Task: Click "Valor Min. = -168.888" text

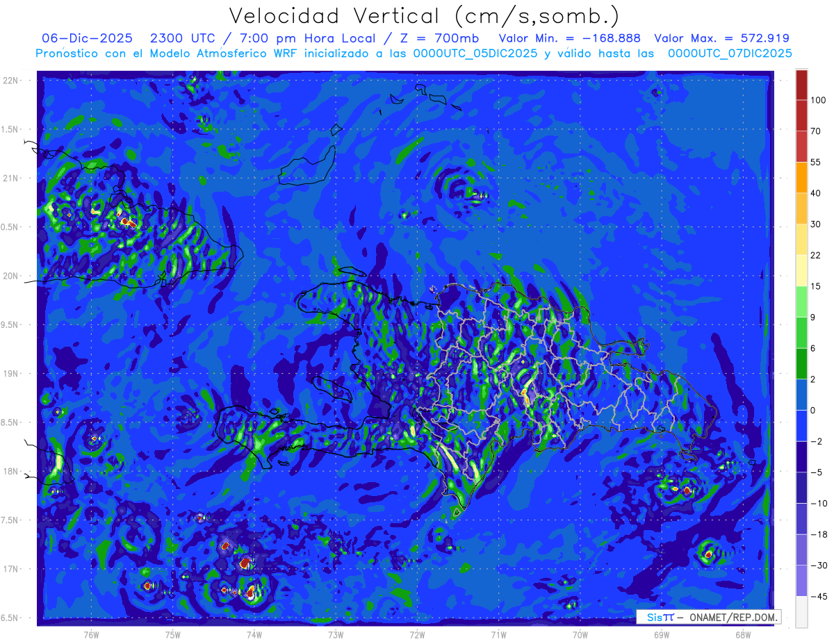Action: pyautogui.click(x=570, y=38)
